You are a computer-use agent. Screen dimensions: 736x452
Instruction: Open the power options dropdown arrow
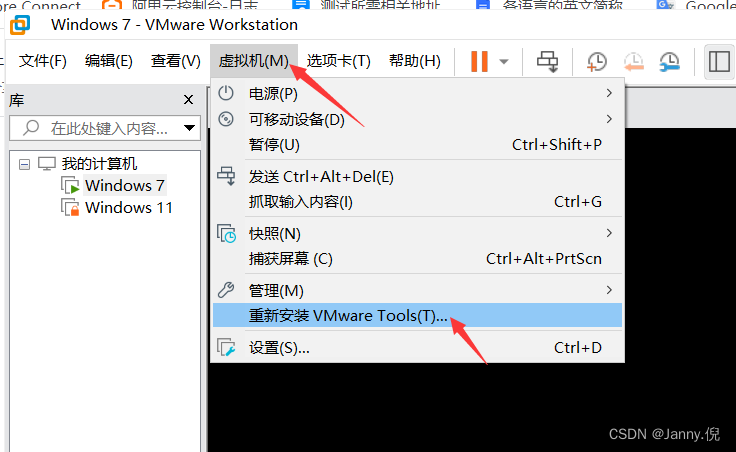point(504,61)
